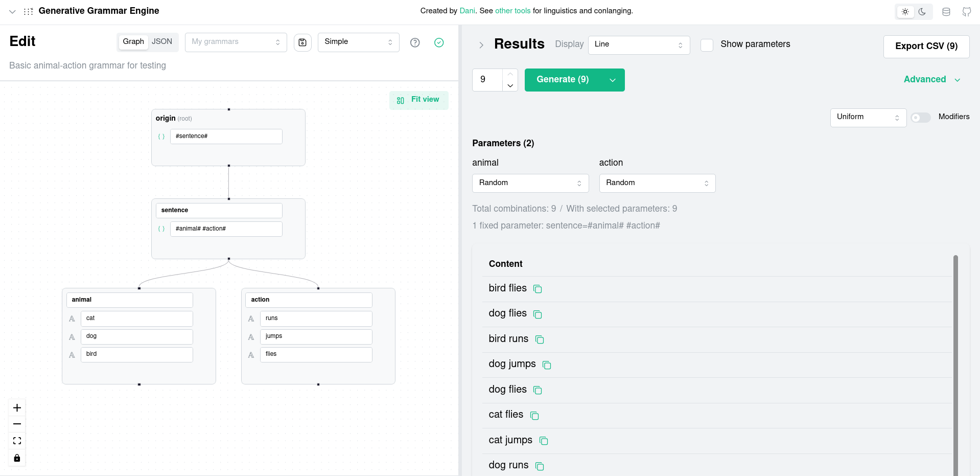Click the Generate (9) button

pyautogui.click(x=563, y=80)
